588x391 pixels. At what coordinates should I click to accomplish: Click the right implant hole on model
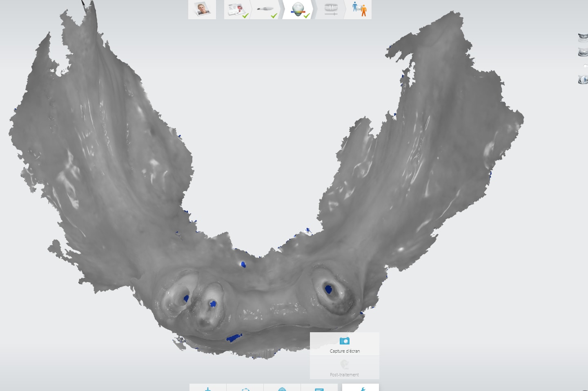(x=329, y=289)
